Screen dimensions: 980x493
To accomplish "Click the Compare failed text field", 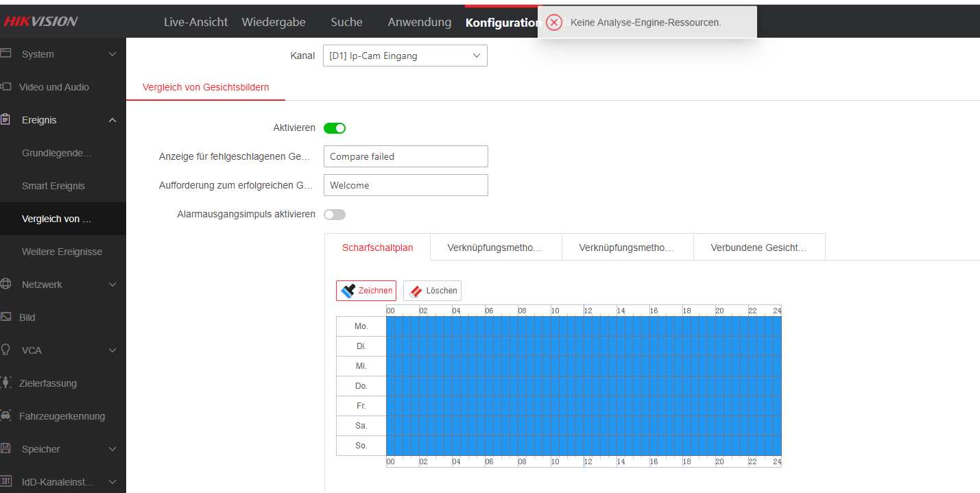I will 405,156.
